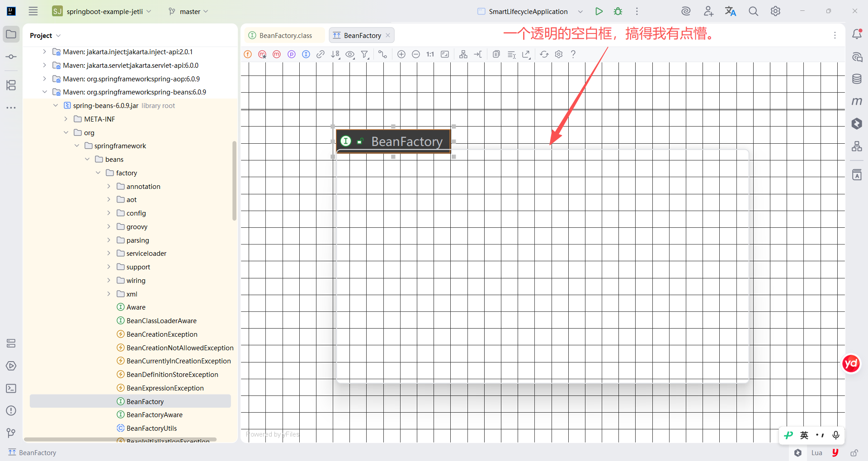The height and width of the screenshot is (461, 868).
Task: Open Search Everywhere magnifier
Action: [753, 11]
